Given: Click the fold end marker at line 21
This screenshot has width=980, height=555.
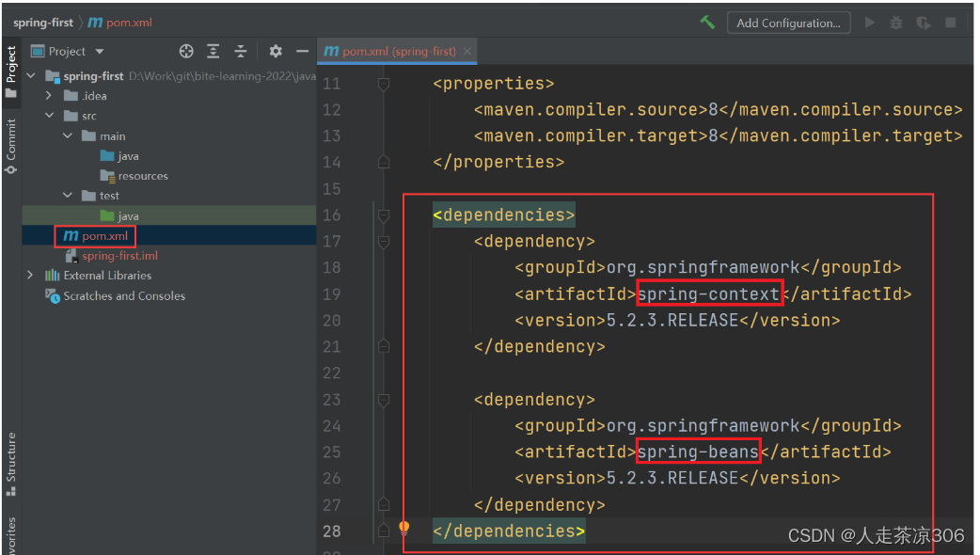Looking at the screenshot, I should coord(384,346).
